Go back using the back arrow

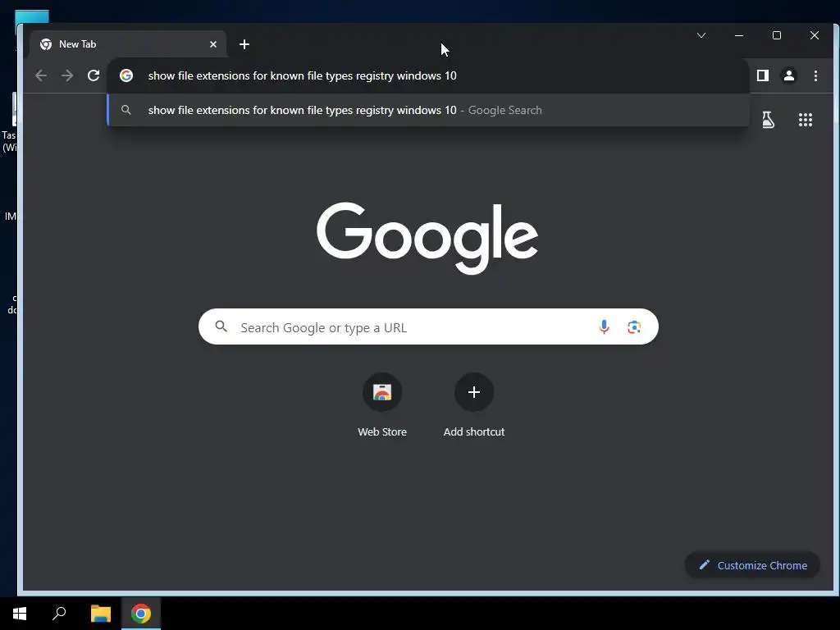[41, 75]
